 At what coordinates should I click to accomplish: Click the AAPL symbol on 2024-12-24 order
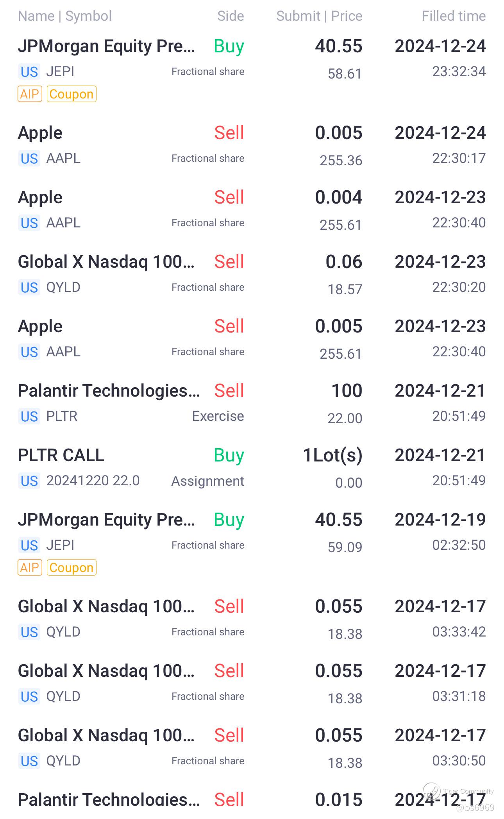click(x=63, y=159)
